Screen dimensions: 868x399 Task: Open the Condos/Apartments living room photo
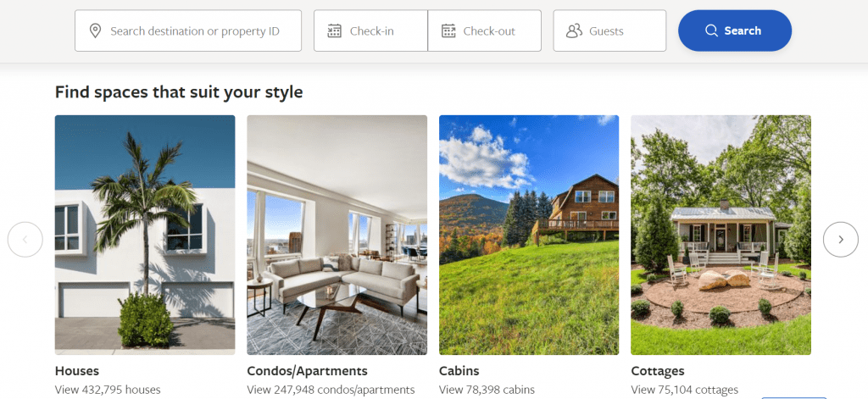[337, 235]
